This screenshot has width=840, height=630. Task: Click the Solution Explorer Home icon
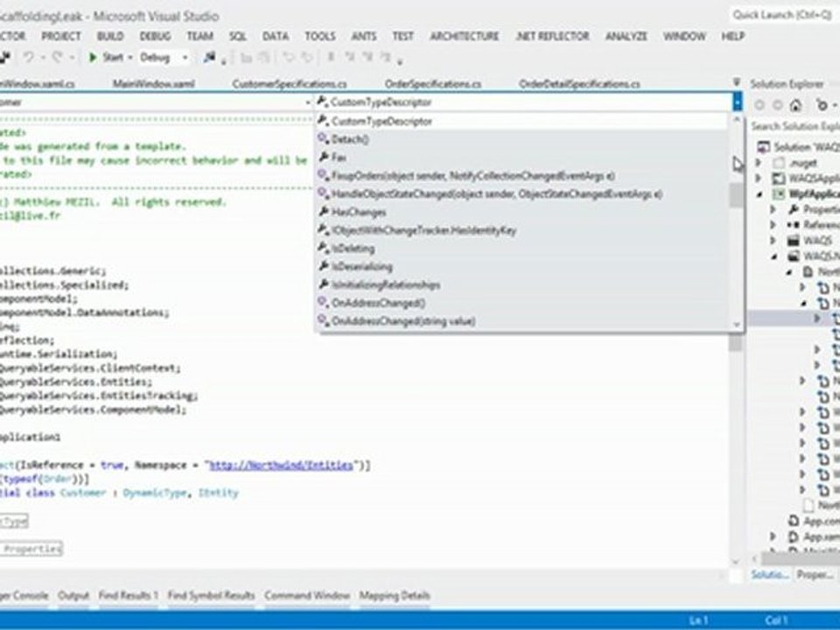tap(795, 105)
